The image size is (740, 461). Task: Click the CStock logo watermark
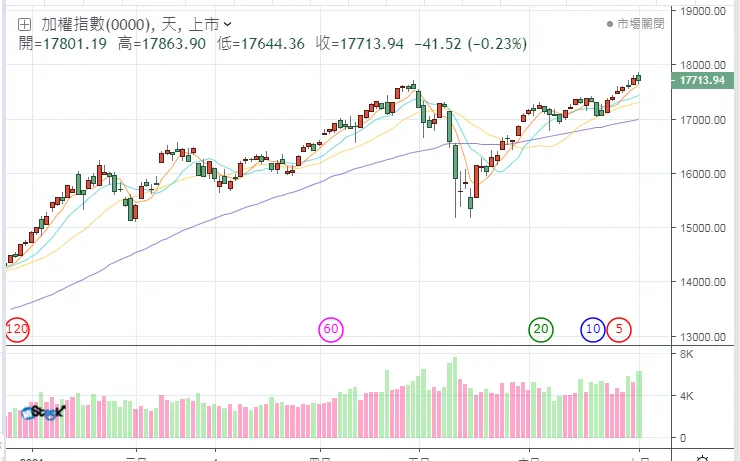43,411
